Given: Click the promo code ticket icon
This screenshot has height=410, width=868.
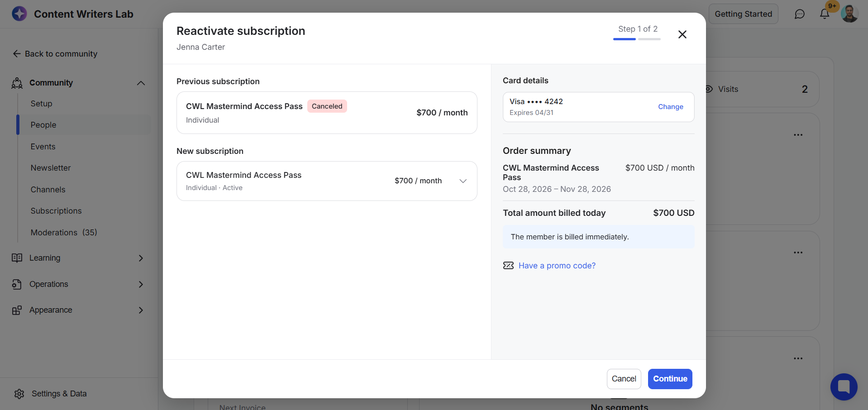Looking at the screenshot, I should click(508, 266).
